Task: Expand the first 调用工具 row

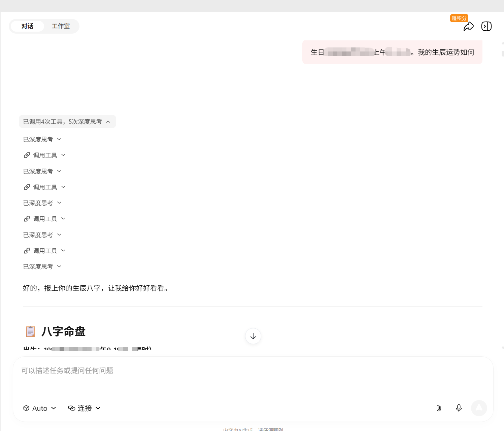Action: pos(44,155)
